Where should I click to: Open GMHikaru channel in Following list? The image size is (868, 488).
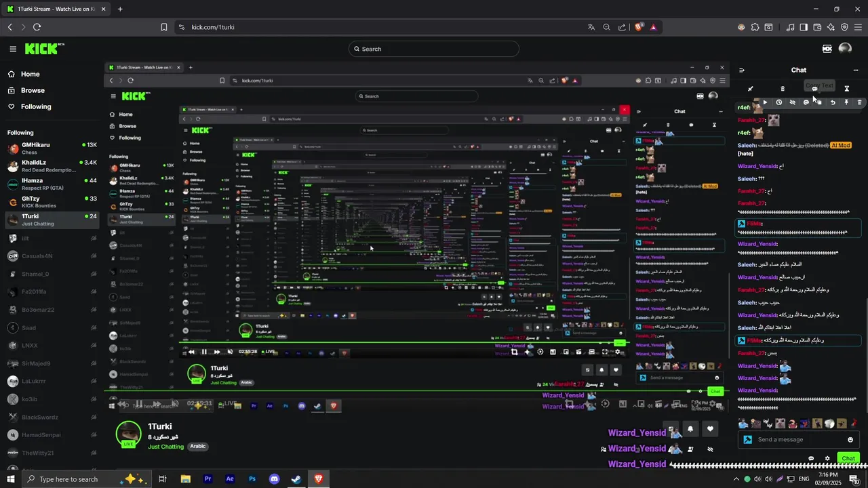pos(52,148)
